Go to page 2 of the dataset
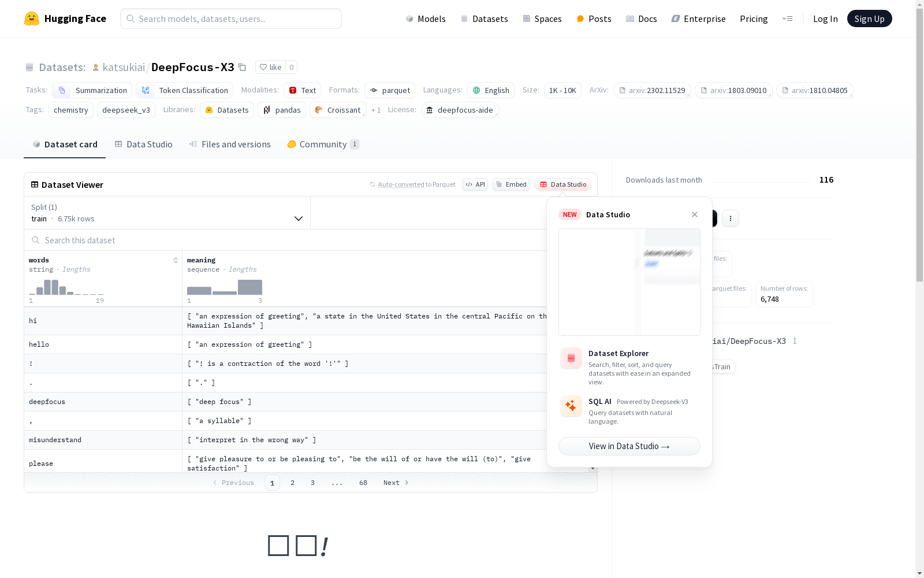The width and height of the screenshot is (924, 578). [x=293, y=483]
